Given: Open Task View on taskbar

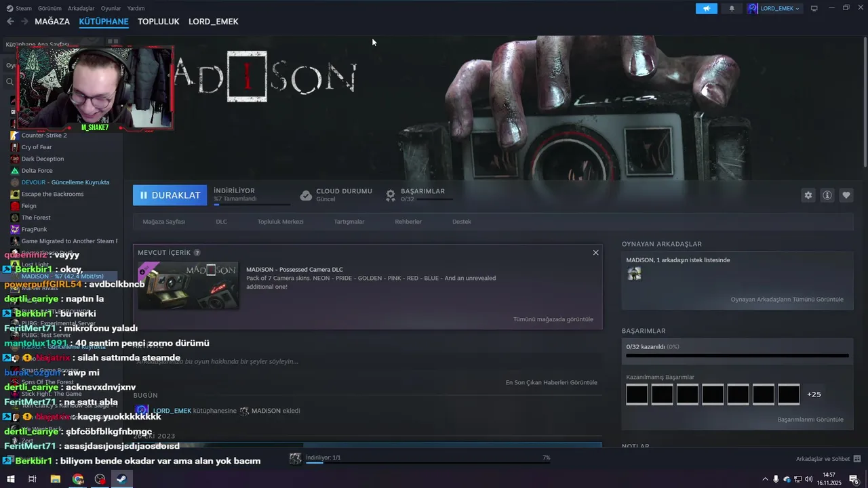Looking at the screenshot, I should tap(32, 479).
